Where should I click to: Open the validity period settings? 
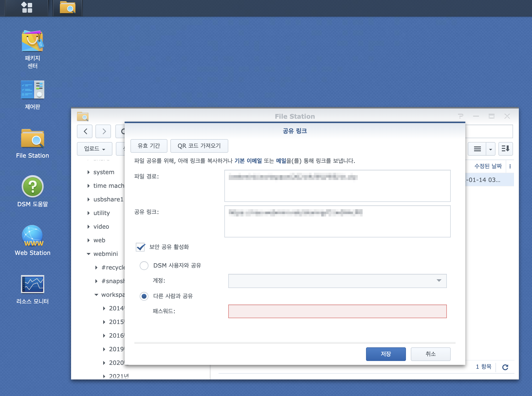click(149, 146)
